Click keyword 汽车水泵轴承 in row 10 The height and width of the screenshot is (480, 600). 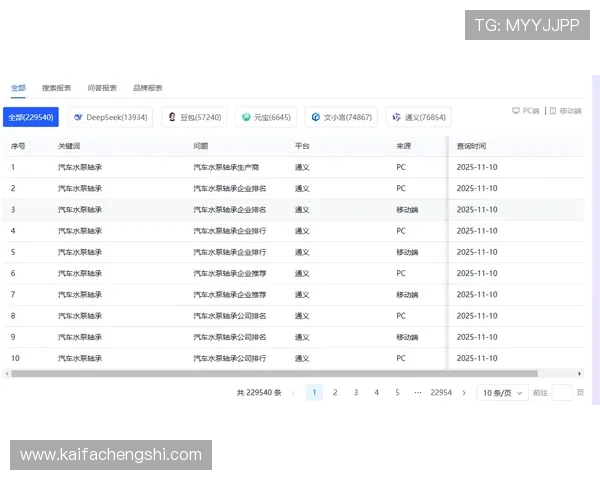pos(80,358)
